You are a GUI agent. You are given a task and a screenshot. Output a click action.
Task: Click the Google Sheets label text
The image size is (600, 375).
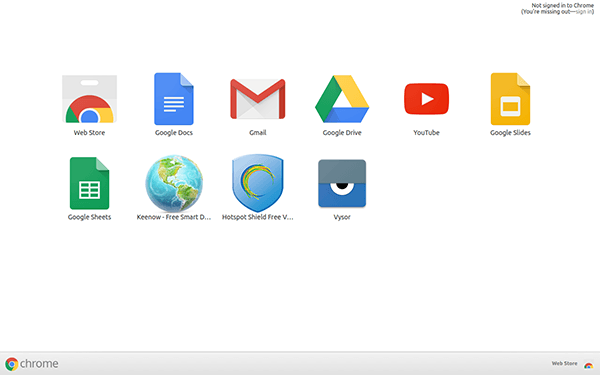point(90,217)
